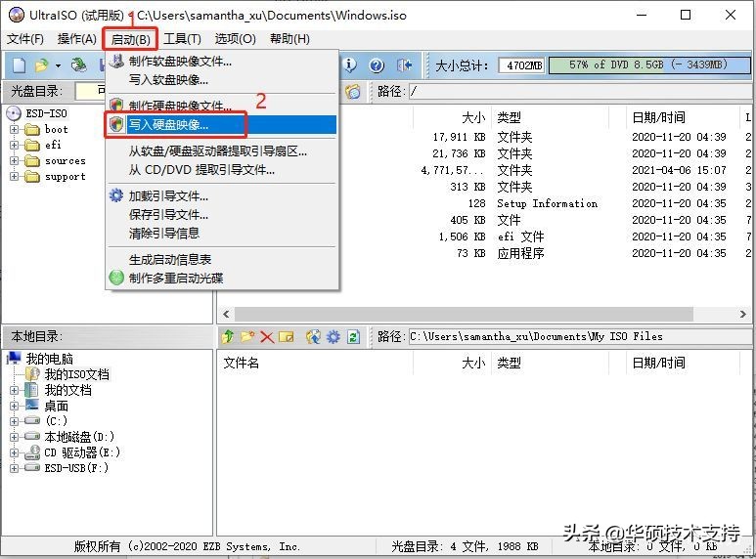Open the 文件(F) menu
The image size is (756, 559).
point(25,38)
